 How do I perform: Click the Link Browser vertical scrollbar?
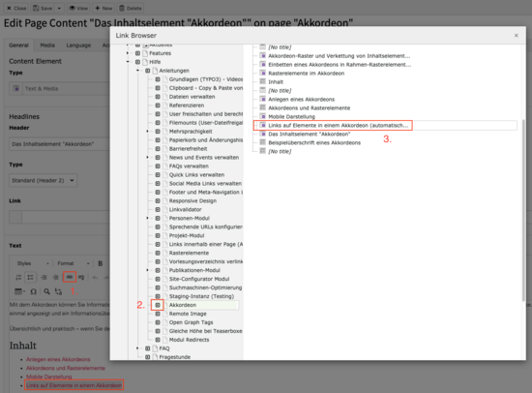tap(523, 210)
